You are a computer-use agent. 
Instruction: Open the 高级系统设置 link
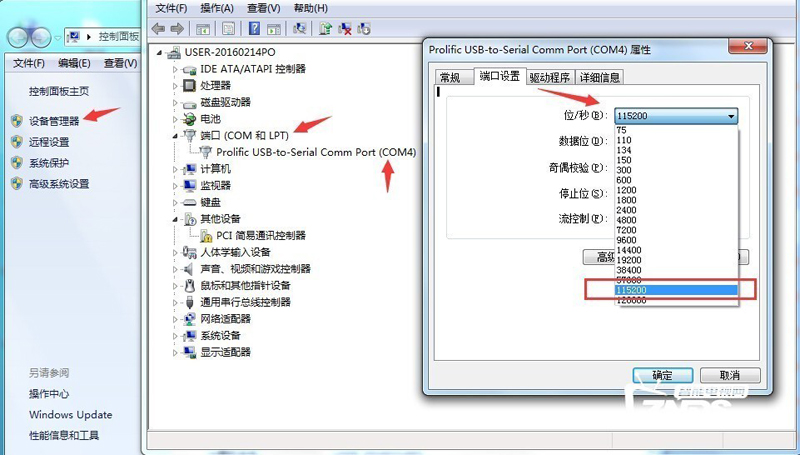click(x=59, y=184)
